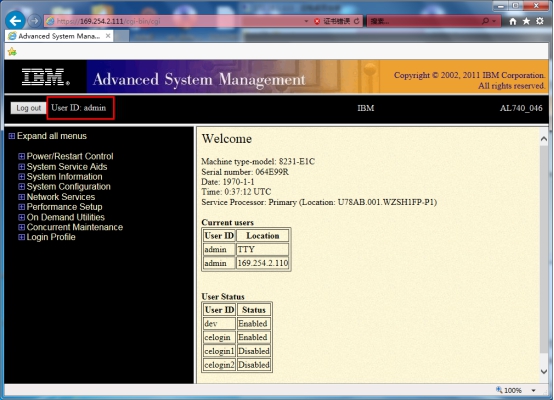Click the Enabled status for dev
This screenshot has height=400, width=554.
point(253,323)
